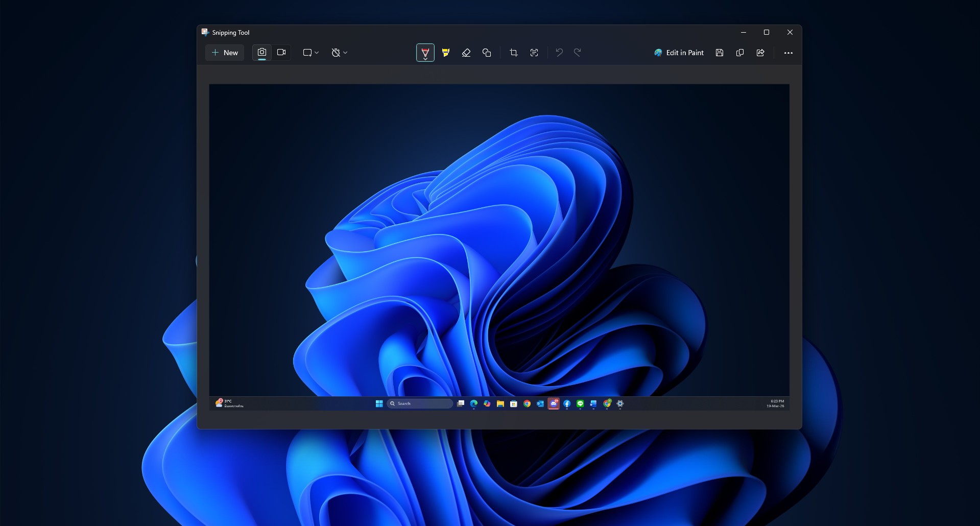Copy the snip to clipboard
Screen dimensions: 980x526
click(x=740, y=53)
